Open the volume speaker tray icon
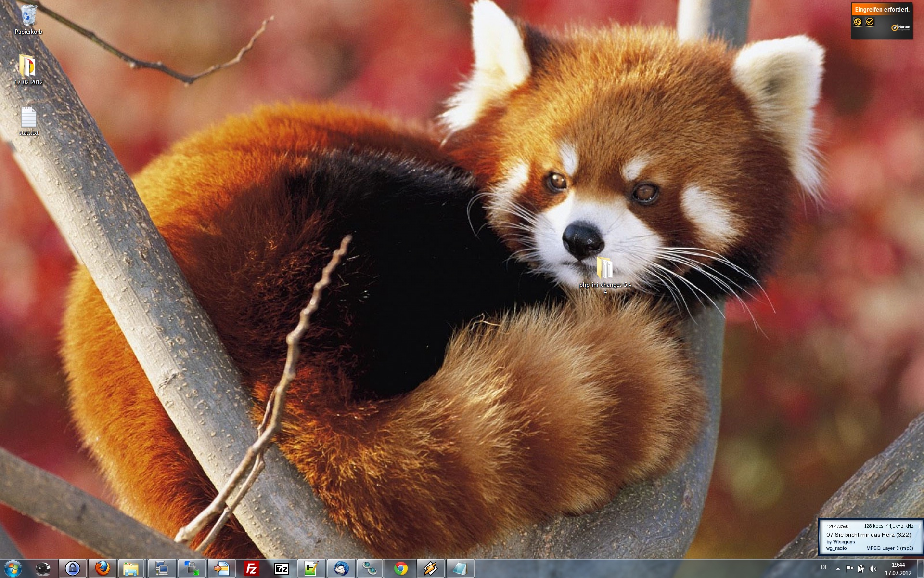Screen dimensions: 924x578 pyautogui.click(x=873, y=569)
